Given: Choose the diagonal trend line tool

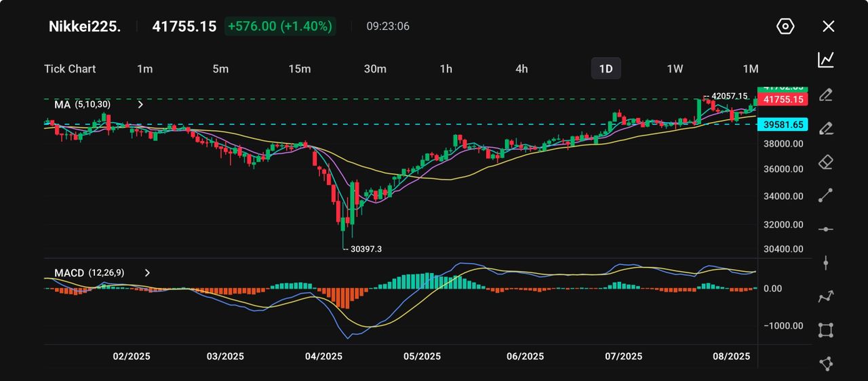Looking at the screenshot, I should [x=825, y=196].
